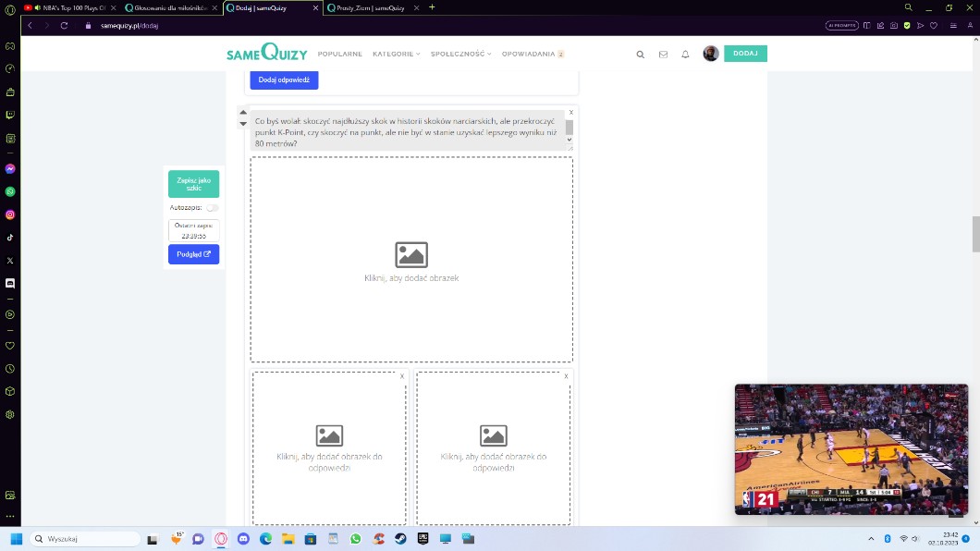Show hidden system tray icons

tap(871, 538)
